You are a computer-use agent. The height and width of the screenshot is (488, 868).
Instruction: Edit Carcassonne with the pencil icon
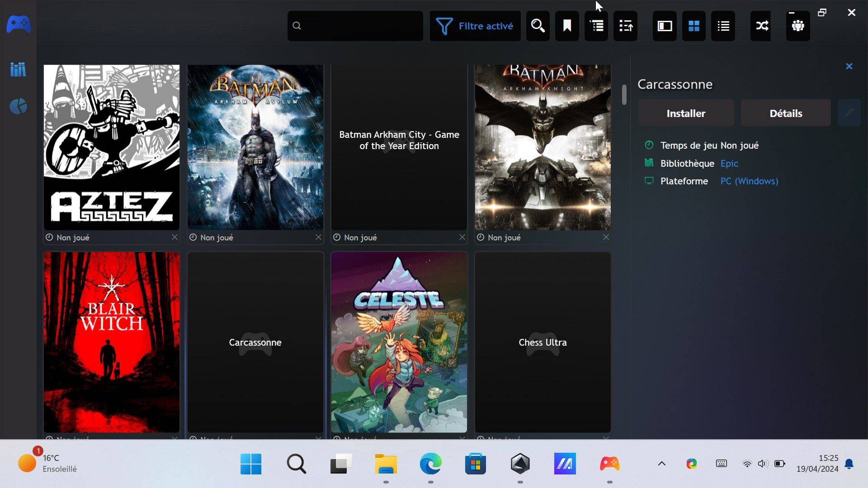849,113
